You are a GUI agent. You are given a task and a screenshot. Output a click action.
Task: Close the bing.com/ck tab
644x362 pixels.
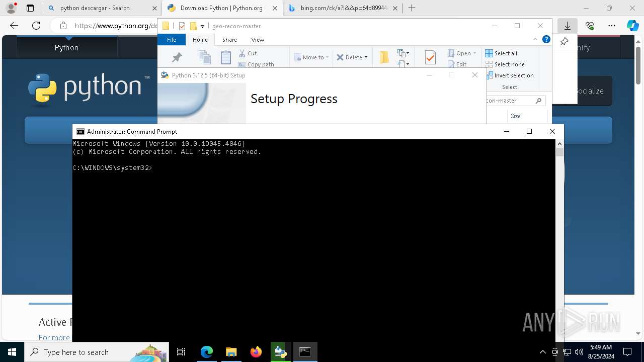pos(395,8)
